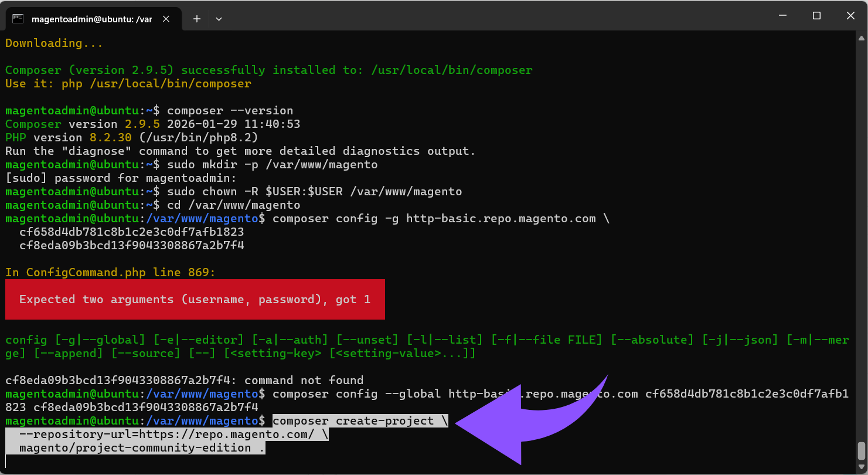868x475 pixels.
Task: Click the highlighted composer create-project command
Action: tap(359, 420)
